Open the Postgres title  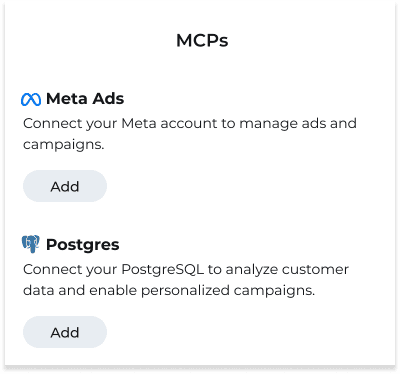click(83, 245)
